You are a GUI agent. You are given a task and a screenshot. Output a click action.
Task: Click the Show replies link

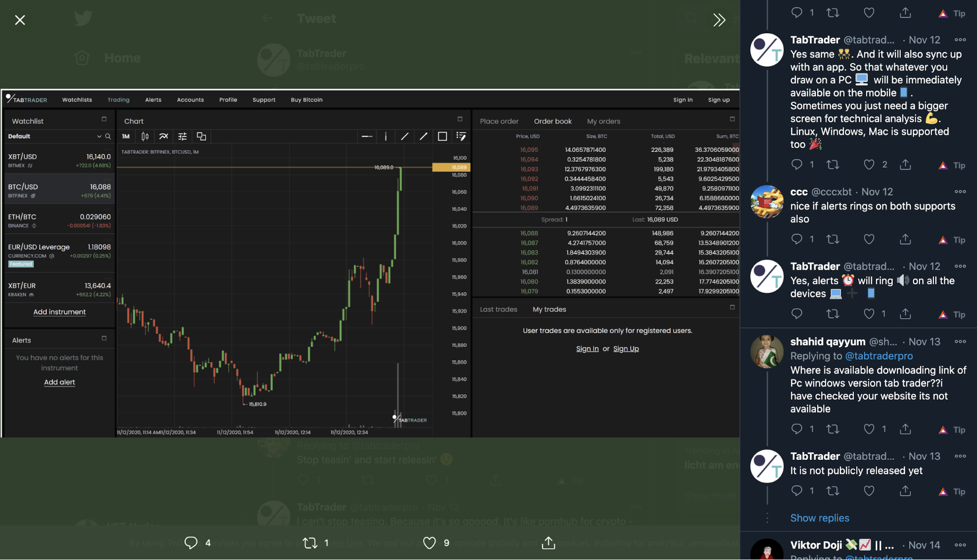(820, 517)
